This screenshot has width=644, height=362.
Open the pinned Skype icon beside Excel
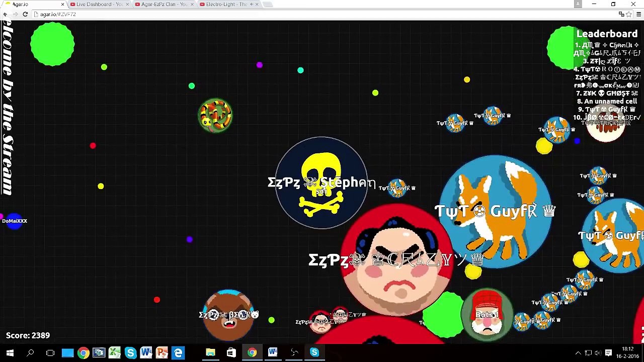pos(131,353)
